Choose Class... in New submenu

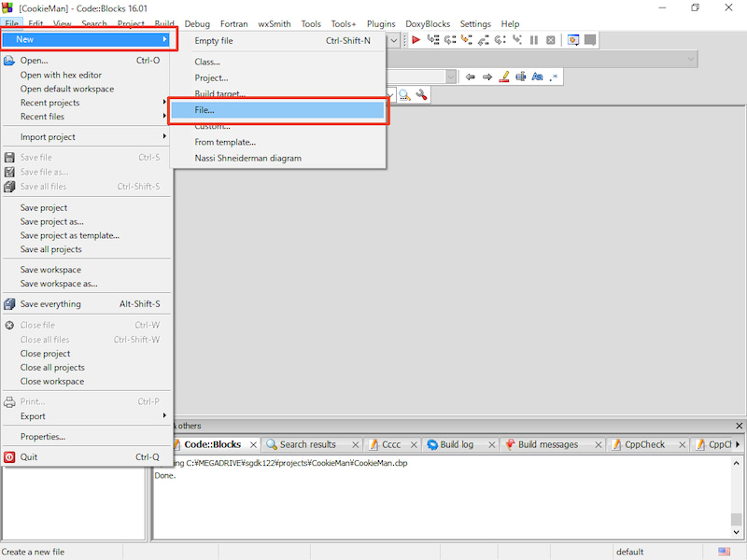click(x=277, y=62)
